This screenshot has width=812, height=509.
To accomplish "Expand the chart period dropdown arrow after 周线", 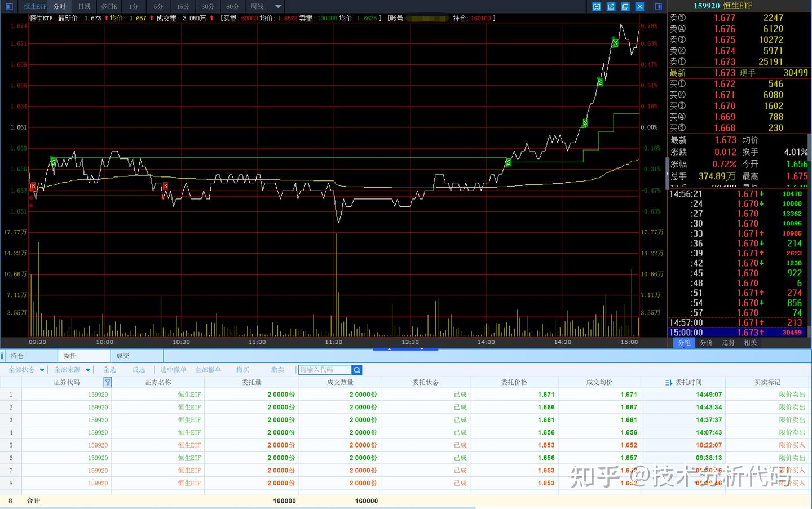I will coord(278,6).
